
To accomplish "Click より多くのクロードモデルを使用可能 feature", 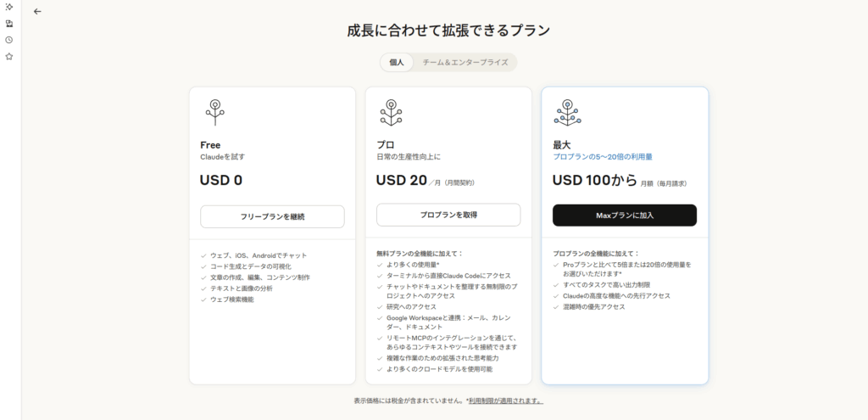I will coord(440,369).
